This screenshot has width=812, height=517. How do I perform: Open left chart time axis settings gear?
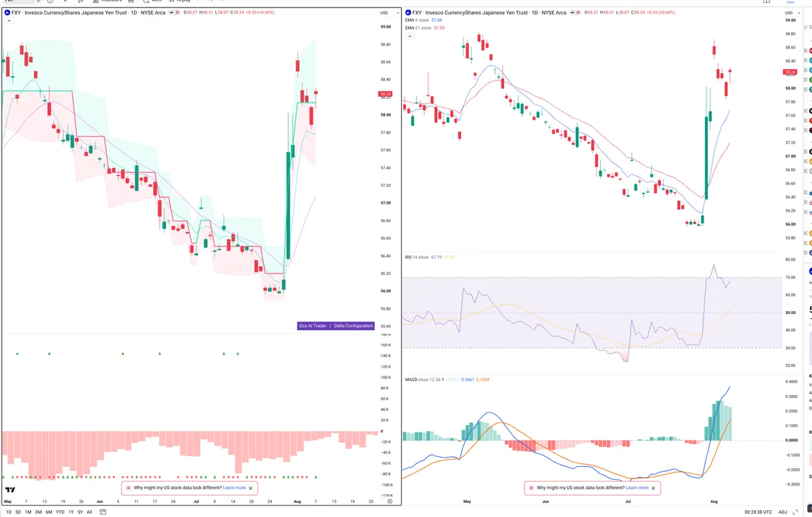[390, 501]
